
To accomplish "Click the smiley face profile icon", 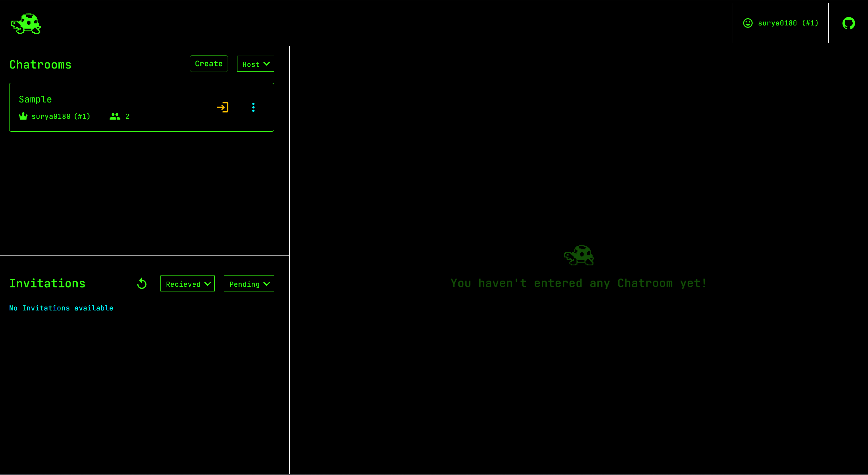I will pyautogui.click(x=748, y=23).
